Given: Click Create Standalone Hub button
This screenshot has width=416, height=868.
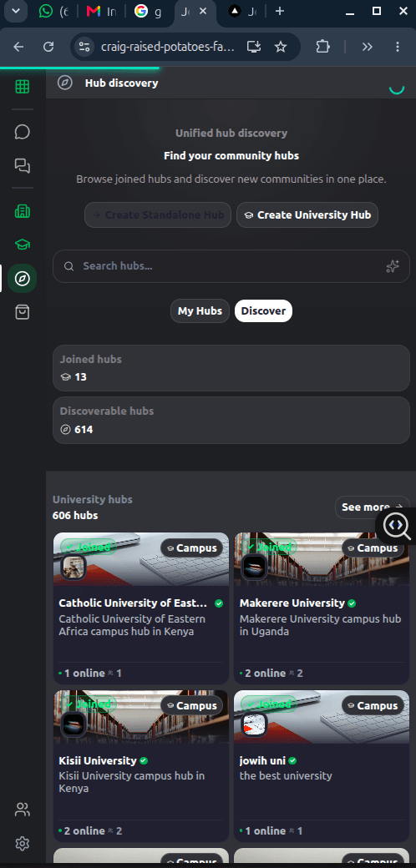Looking at the screenshot, I should (x=158, y=214).
